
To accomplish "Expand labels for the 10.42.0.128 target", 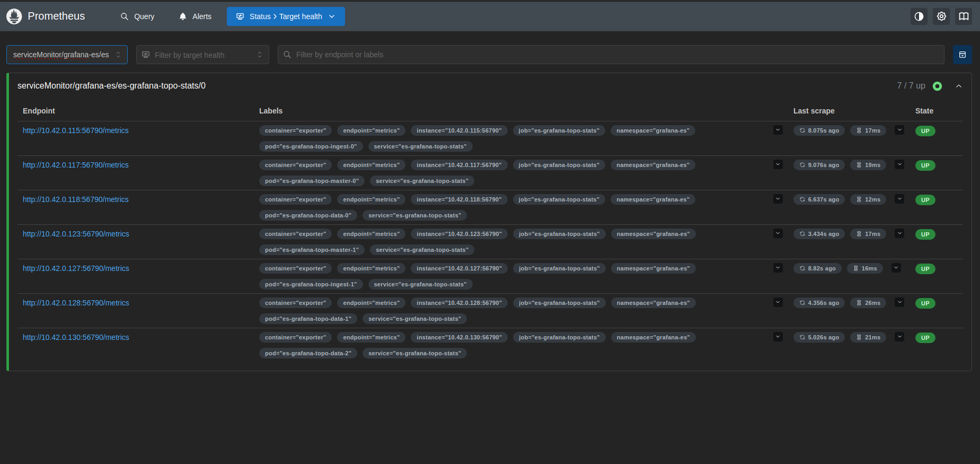I will click(x=778, y=302).
